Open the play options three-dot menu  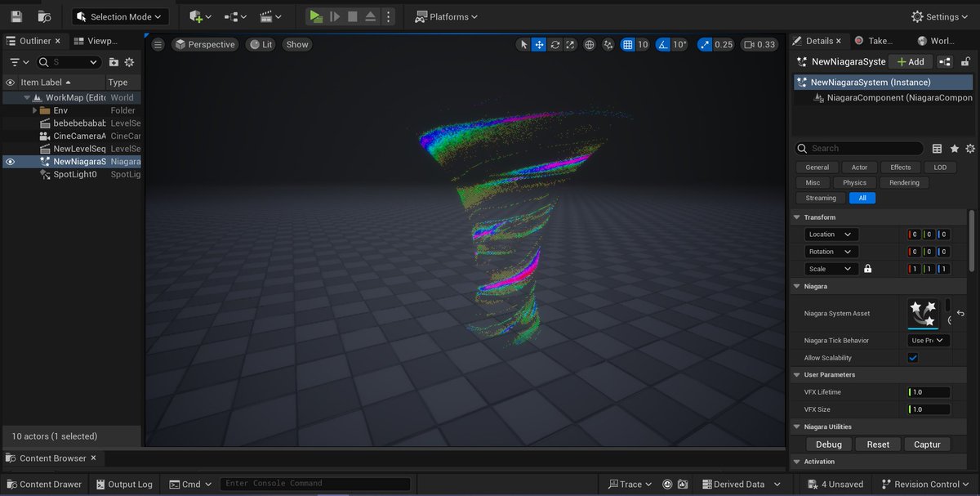388,16
